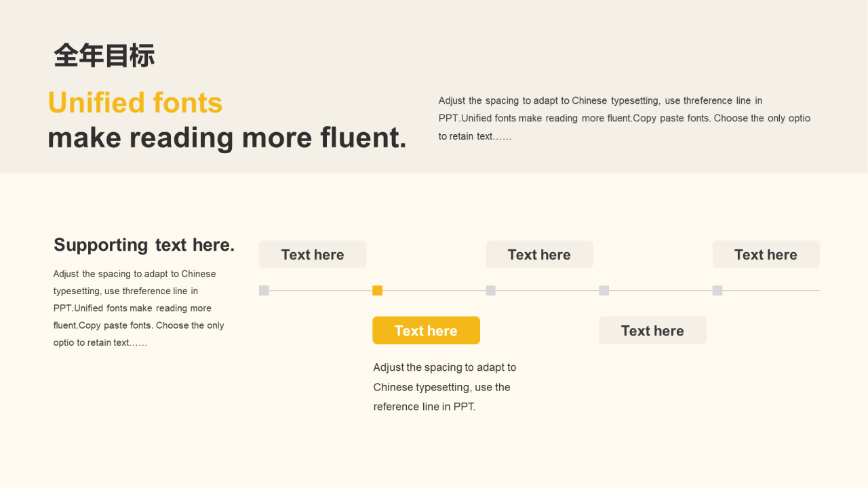Image resolution: width=868 pixels, height=488 pixels.
Task: Click the paragraph under 'Supporting text here.'
Action: (x=139, y=308)
